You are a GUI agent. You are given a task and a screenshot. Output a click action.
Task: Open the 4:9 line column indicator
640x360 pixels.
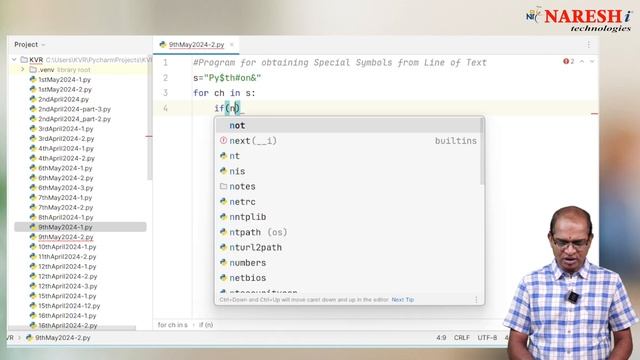click(441, 338)
